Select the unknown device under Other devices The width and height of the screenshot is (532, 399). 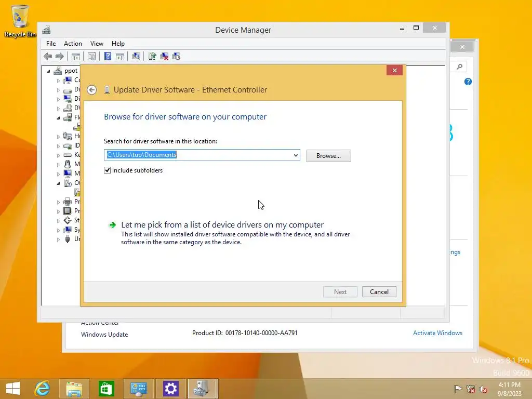77,192
